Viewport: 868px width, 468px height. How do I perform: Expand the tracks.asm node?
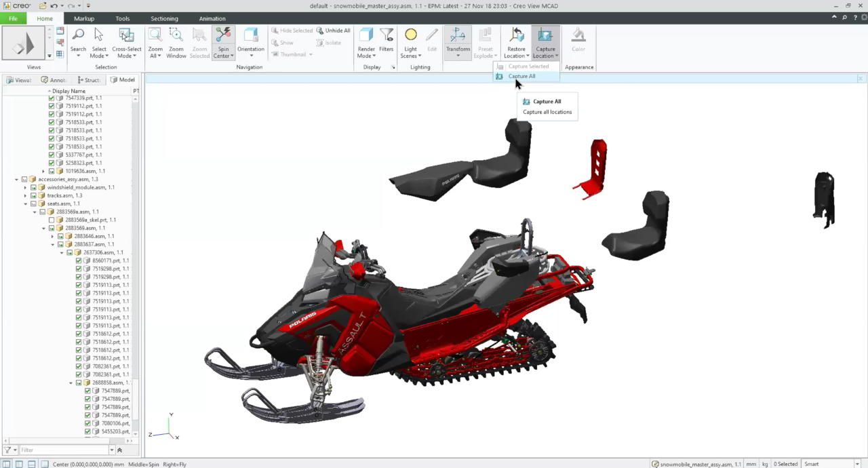(25, 195)
